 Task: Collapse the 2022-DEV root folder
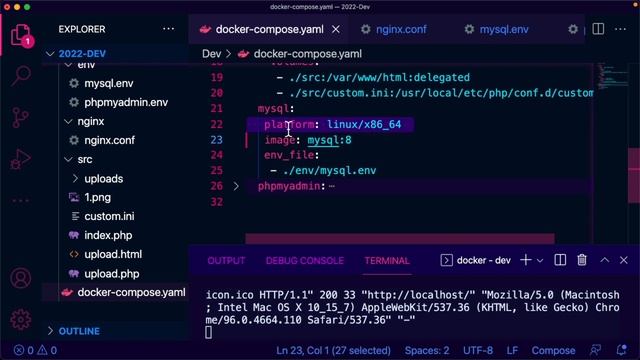coord(82,53)
